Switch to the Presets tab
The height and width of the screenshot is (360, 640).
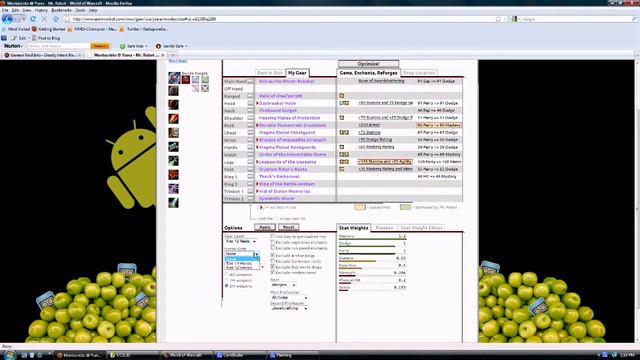[384, 228]
